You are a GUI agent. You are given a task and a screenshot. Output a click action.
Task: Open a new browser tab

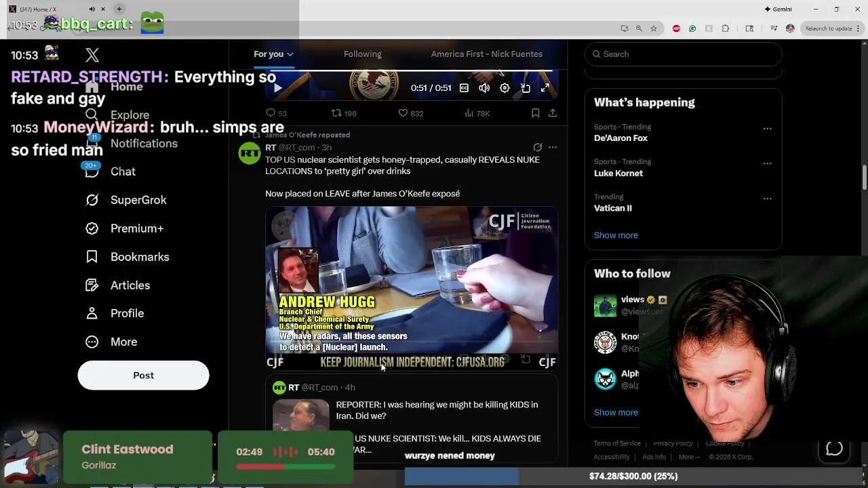pos(119,9)
